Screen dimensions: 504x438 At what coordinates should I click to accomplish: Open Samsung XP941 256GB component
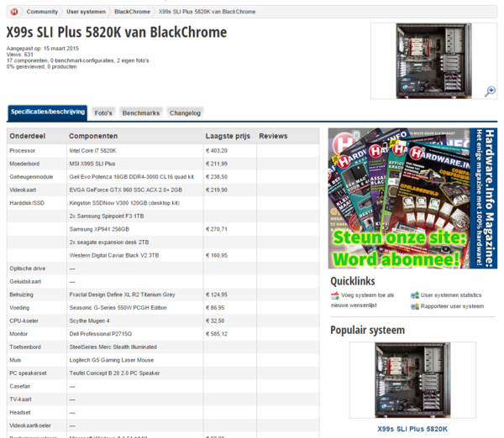click(x=99, y=229)
